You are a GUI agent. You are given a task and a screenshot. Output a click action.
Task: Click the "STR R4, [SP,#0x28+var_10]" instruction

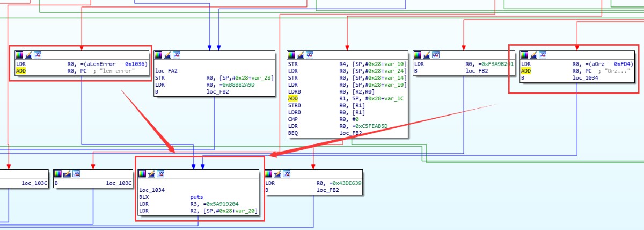coord(347,64)
